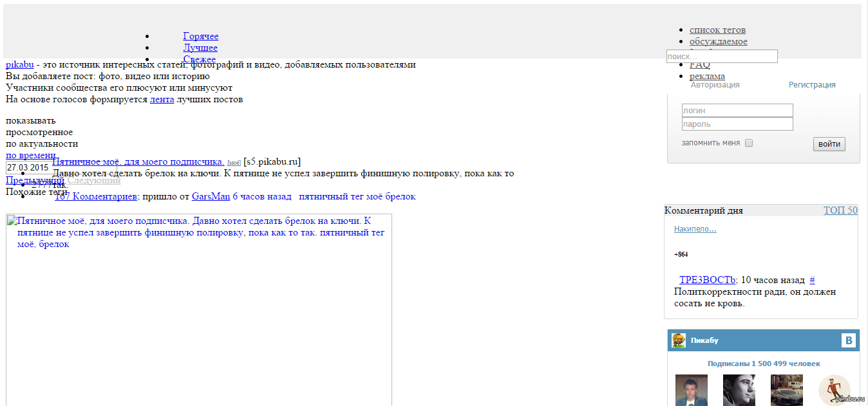
Task: Click into the пароль input field
Action: tap(737, 124)
